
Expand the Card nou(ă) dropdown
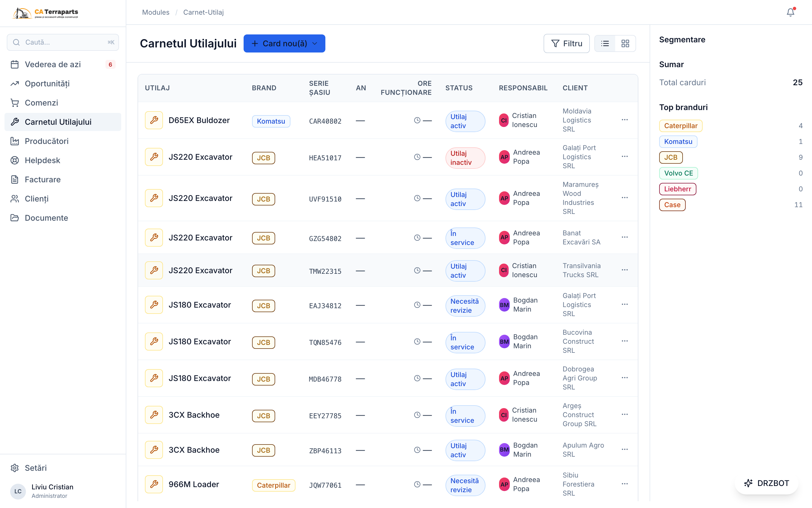[284, 43]
